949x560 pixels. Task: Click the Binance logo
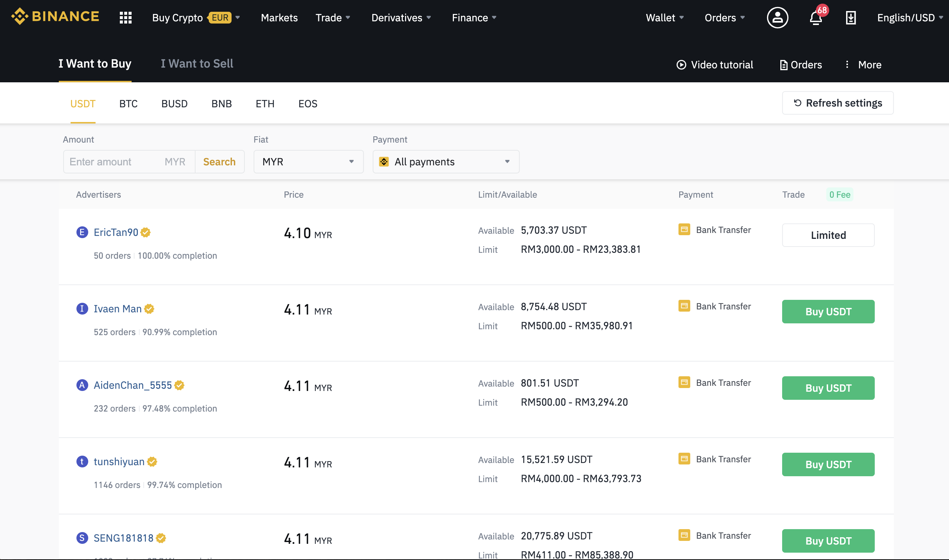click(55, 17)
